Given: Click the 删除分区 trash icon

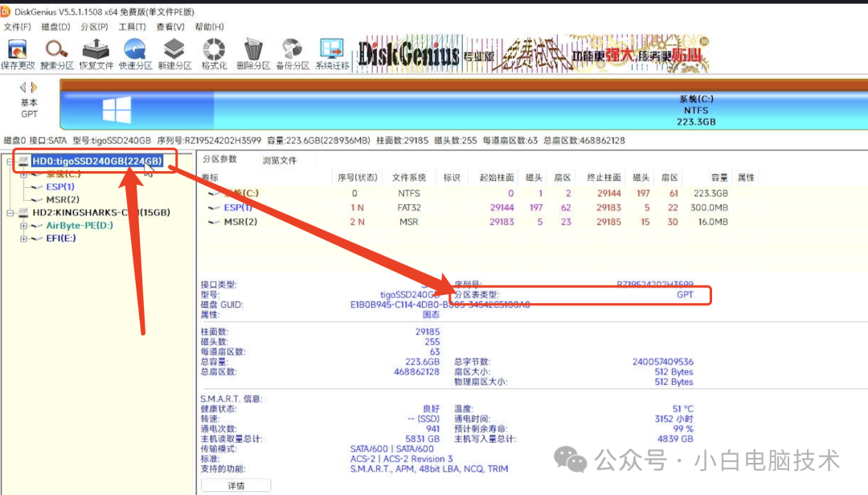Looking at the screenshot, I should pyautogui.click(x=253, y=55).
